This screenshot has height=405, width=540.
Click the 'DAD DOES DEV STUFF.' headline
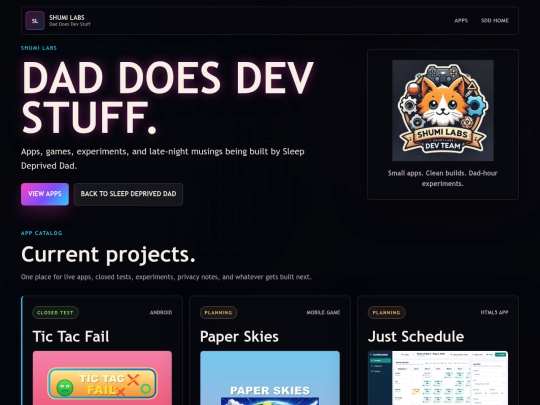(168, 97)
